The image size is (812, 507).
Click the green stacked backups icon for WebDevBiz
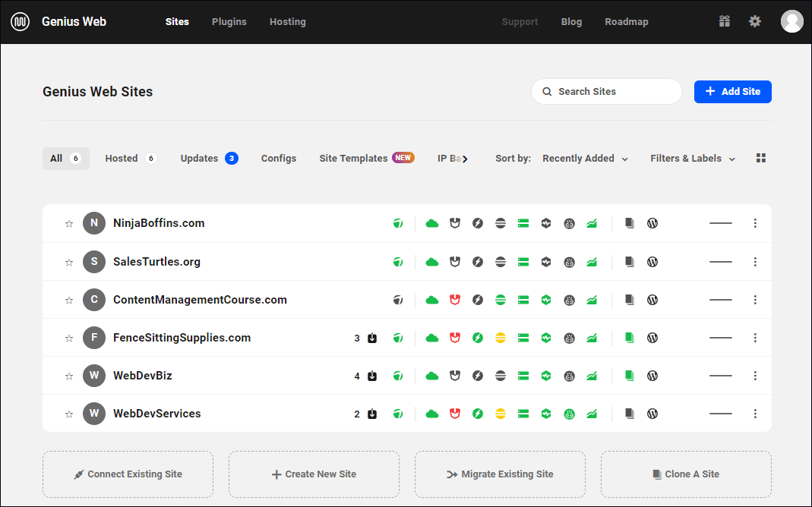tap(523, 376)
